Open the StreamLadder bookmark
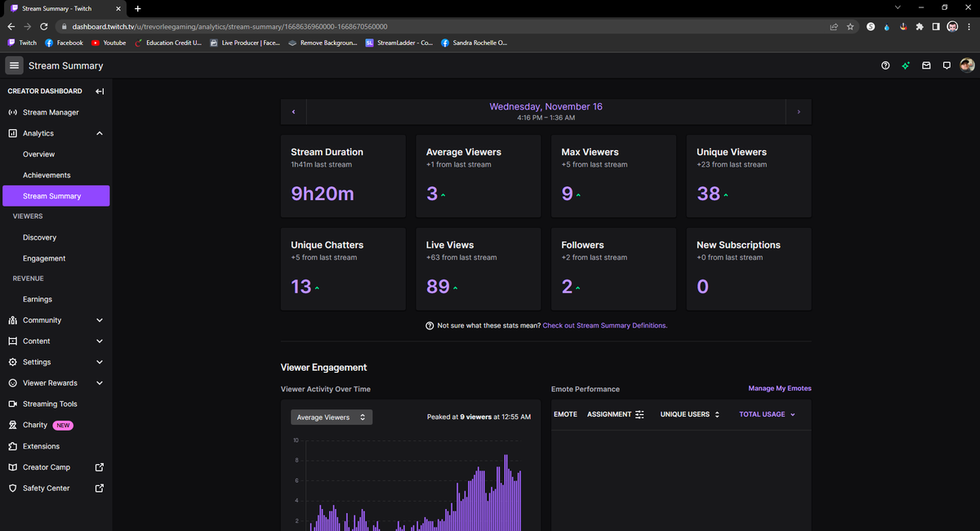 399,42
